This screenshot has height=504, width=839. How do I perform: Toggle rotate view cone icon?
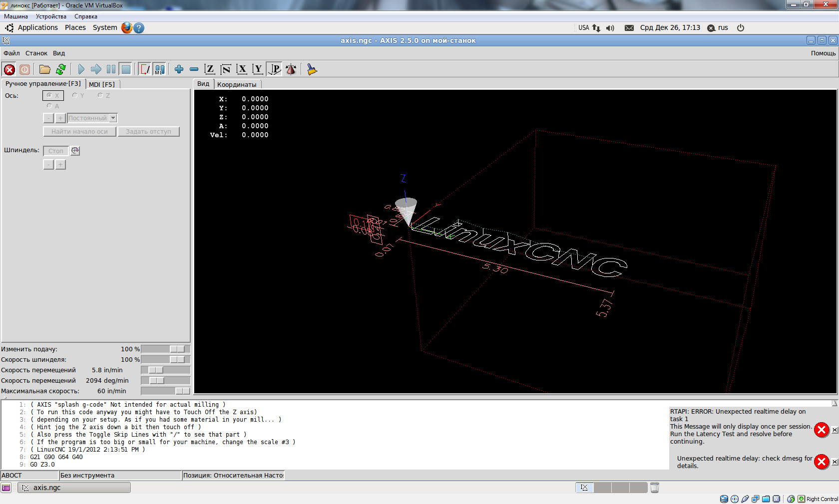[x=291, y=69]
